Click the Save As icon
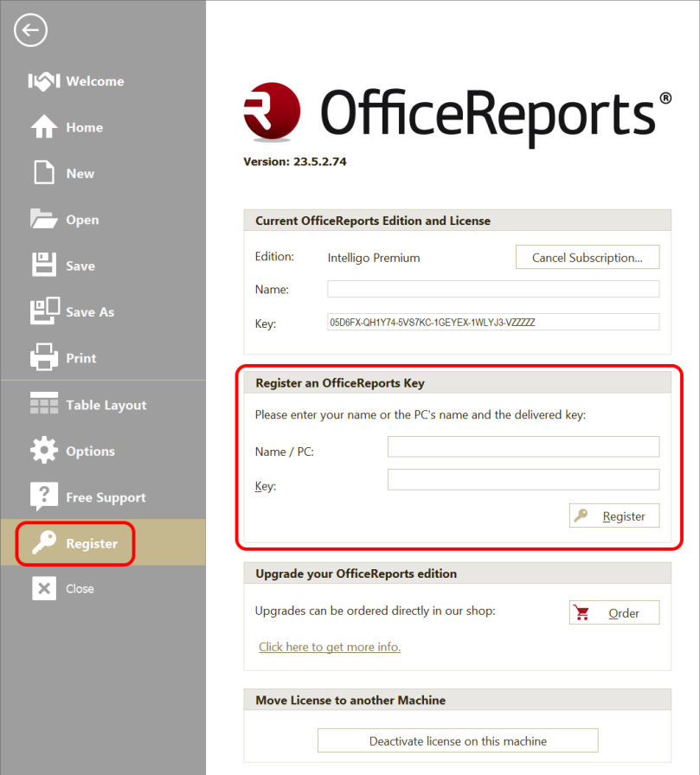700x775 pixels. 43,311
